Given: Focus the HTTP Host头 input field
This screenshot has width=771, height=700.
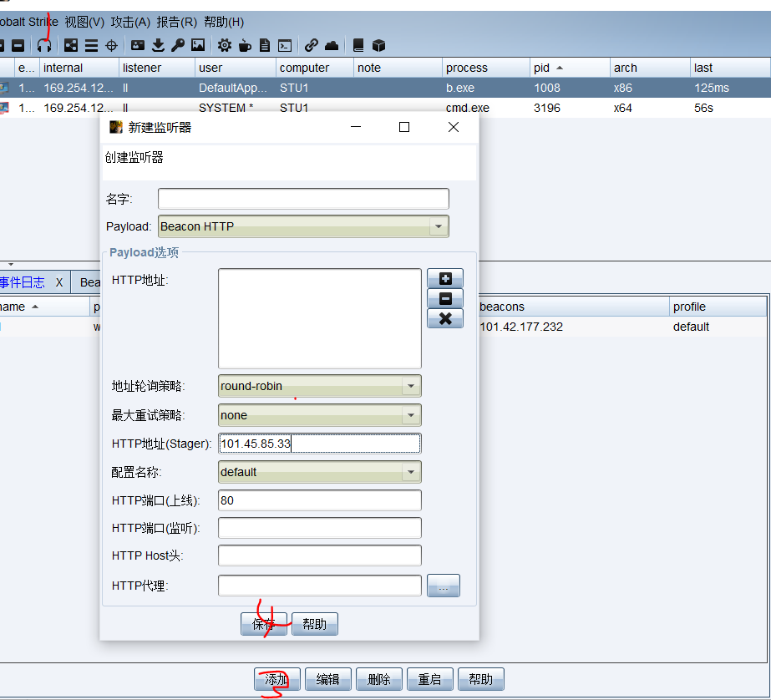Looking at the screenshot, I should 320,556.
